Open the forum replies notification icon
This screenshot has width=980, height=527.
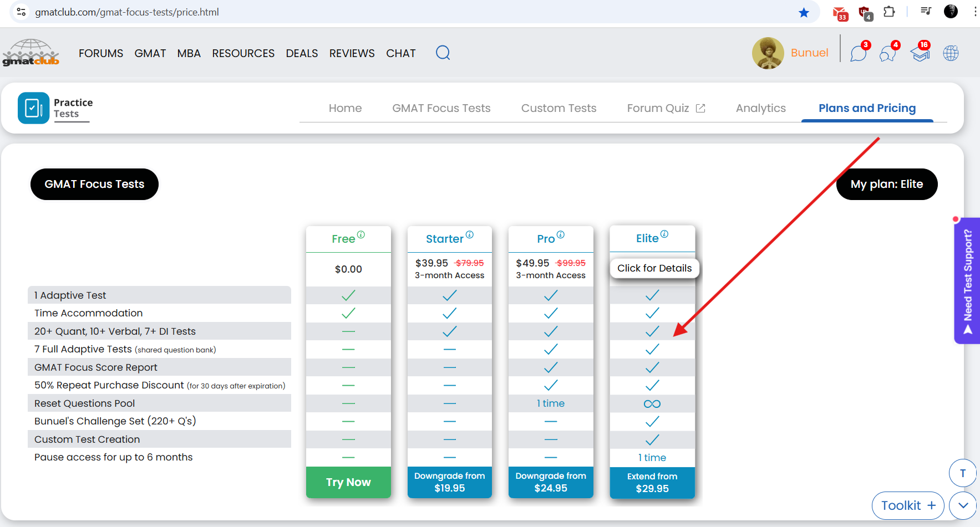[x=887, y=54]
